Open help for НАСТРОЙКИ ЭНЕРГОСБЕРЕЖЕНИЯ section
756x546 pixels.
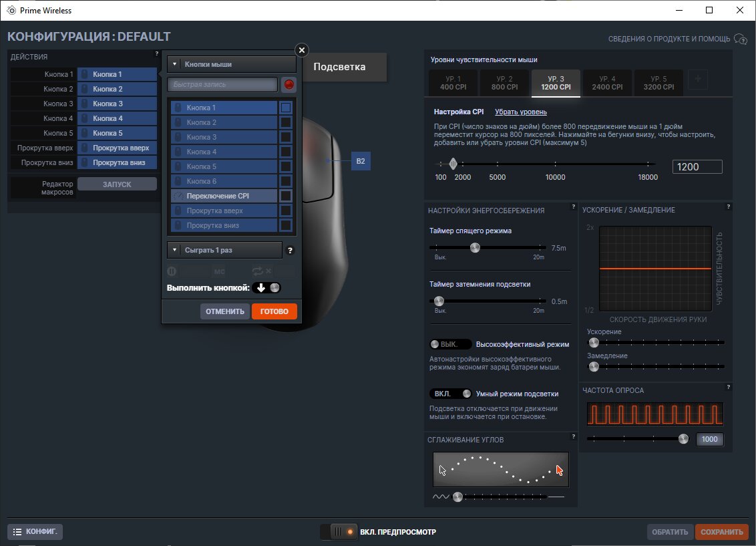click(x=573, y=207)
